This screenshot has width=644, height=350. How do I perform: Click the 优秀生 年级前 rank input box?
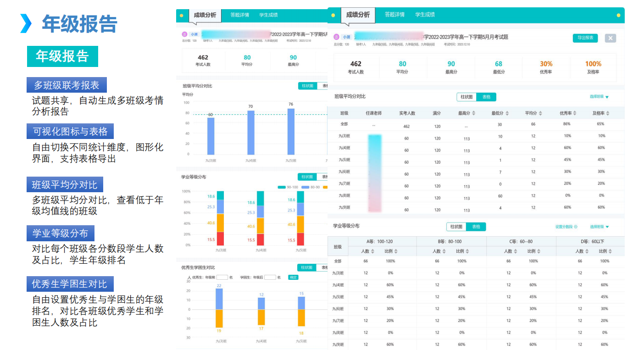point(222,278)
